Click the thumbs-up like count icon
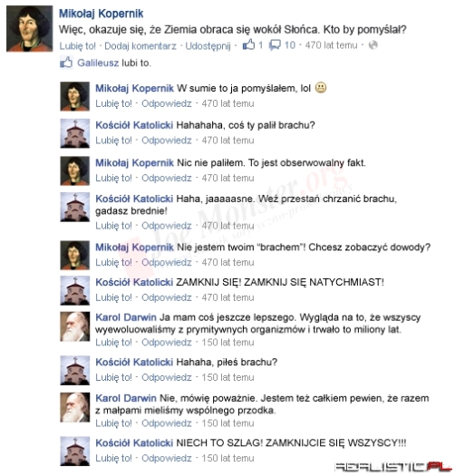455x476 pixels. (x=248, y=44)
